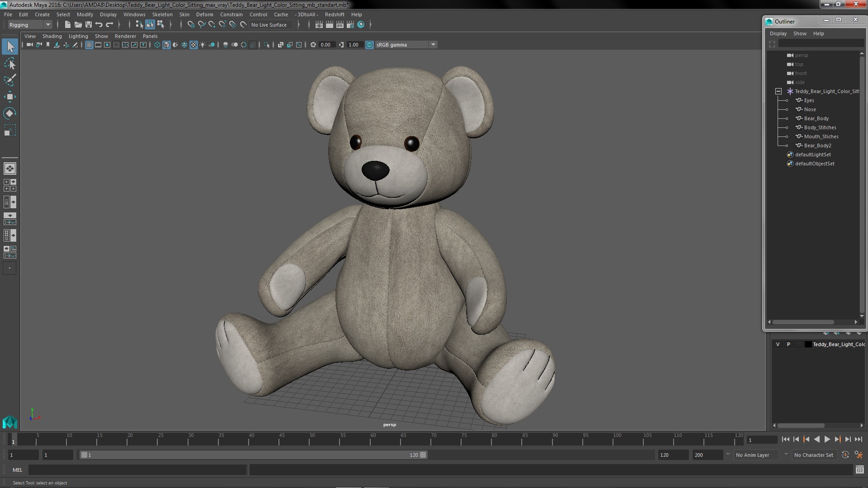Choose the Paint selection tool
Screen dimensions: 868x488
[x=9, y=80]
